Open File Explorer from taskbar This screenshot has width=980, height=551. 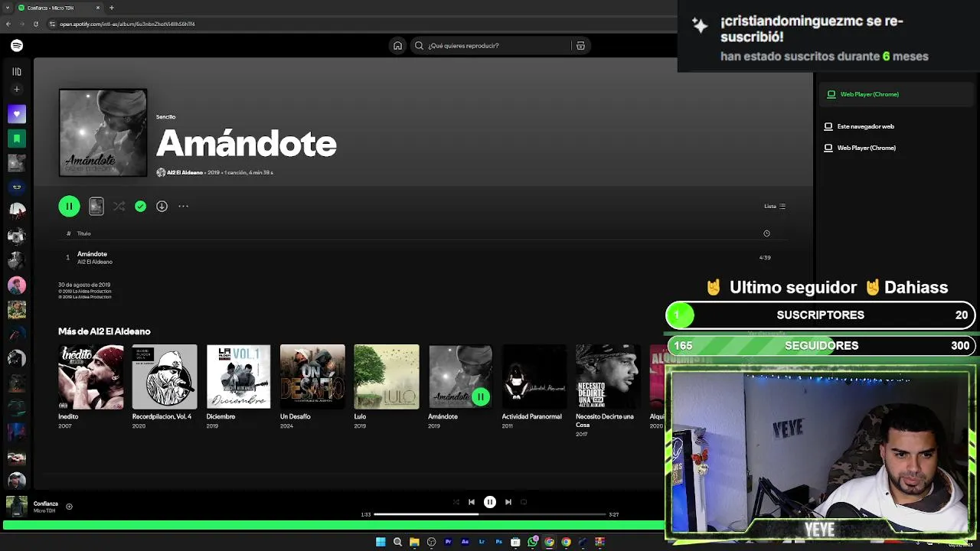pos(414,542)
